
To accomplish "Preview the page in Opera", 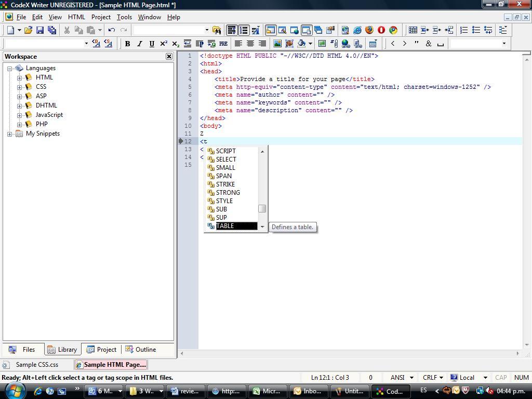I will (381, 30).
